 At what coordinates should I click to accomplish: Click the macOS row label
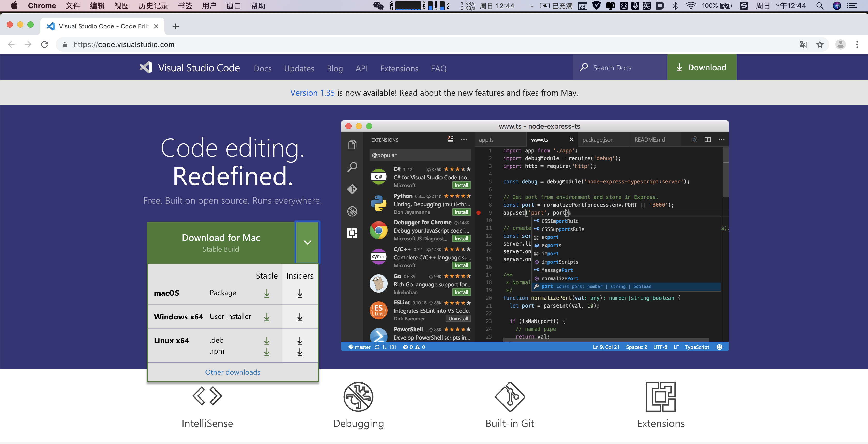pos(166,293)
